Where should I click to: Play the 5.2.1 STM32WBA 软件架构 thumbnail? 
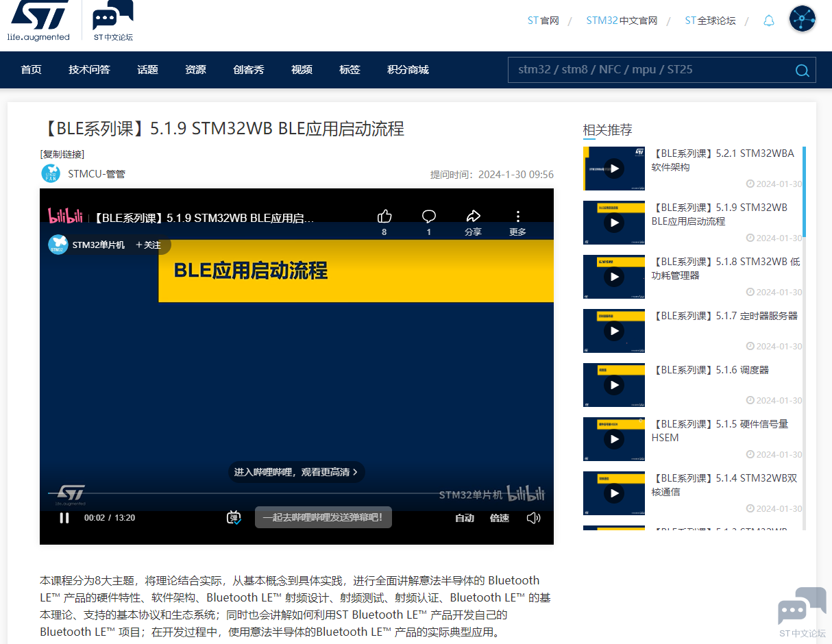click(614, 169)
